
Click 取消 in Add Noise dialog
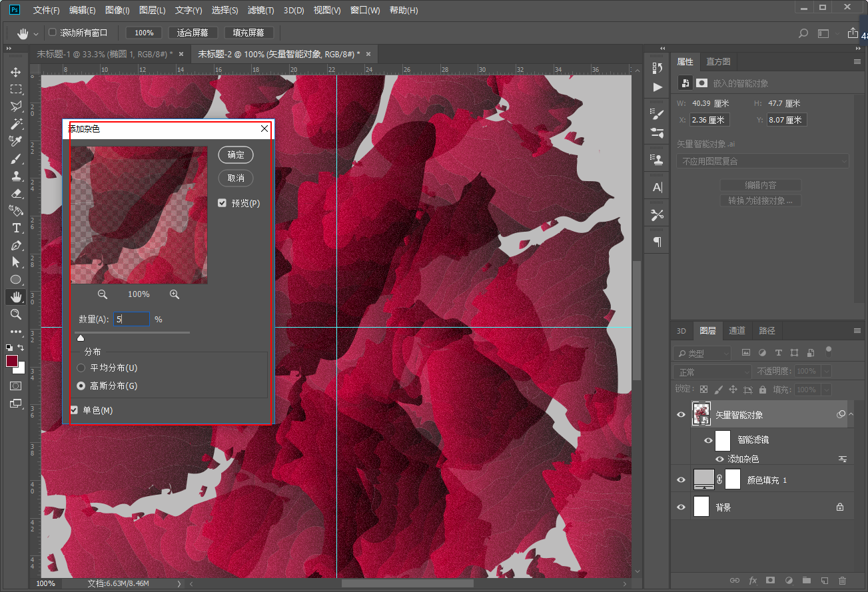[236, 178]
